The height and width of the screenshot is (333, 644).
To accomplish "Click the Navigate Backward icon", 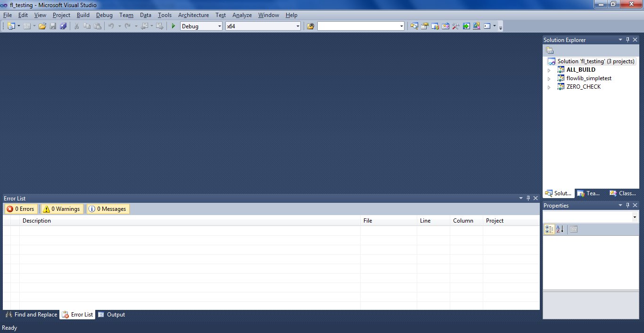I will (145, 26).
